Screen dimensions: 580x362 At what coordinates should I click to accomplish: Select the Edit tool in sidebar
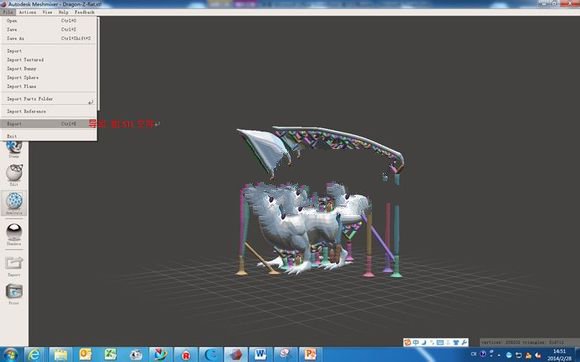coord(14,175)
